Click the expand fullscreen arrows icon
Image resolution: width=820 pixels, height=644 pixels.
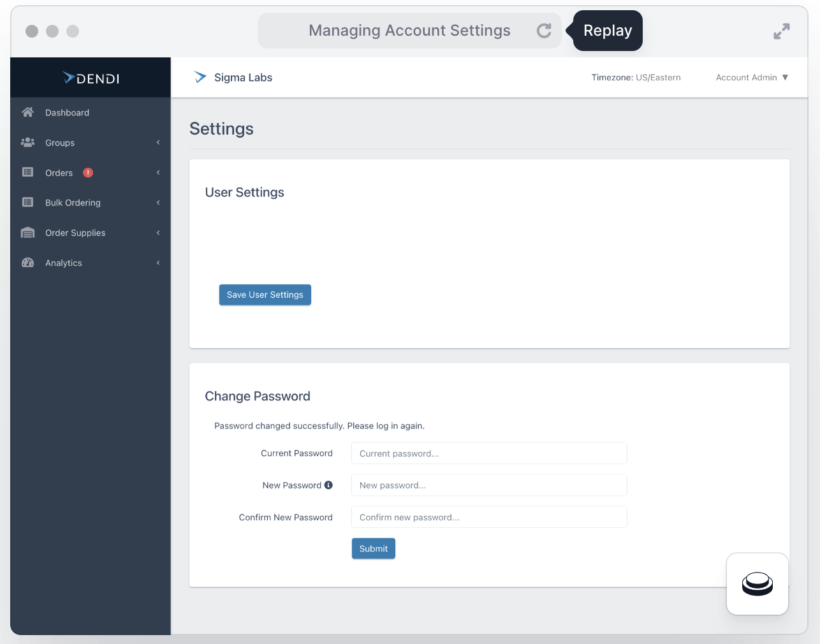(x=782, y=31)
